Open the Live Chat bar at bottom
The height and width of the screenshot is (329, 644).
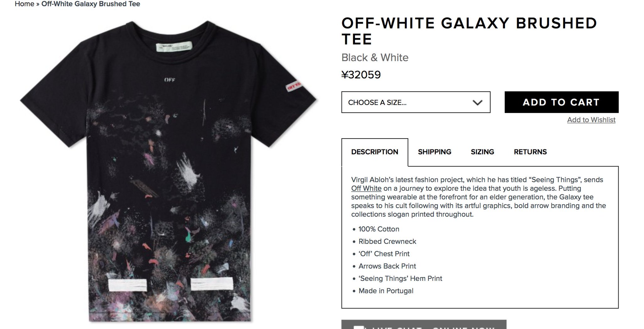pos(424,325)
